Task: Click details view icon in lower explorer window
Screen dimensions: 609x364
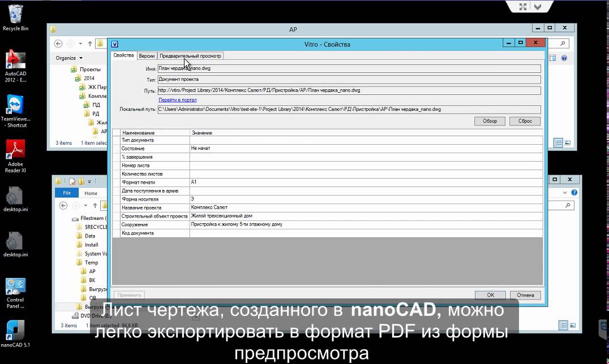Action: (x=563, y=325)
